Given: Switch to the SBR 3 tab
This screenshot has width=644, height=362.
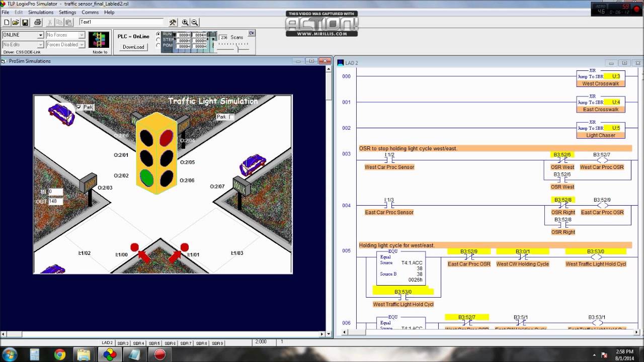Looking at the screenshot, I should [x=123, y=343].
